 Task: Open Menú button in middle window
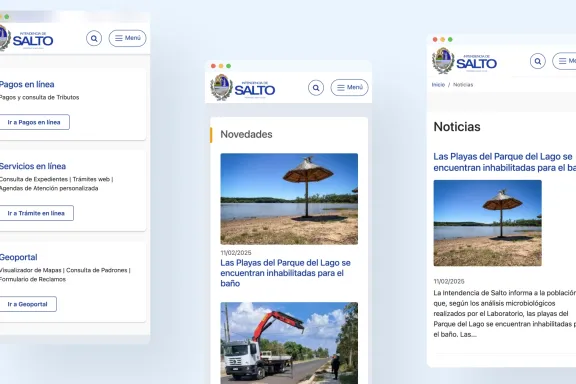pyautogui.click(x=349, y=87)
